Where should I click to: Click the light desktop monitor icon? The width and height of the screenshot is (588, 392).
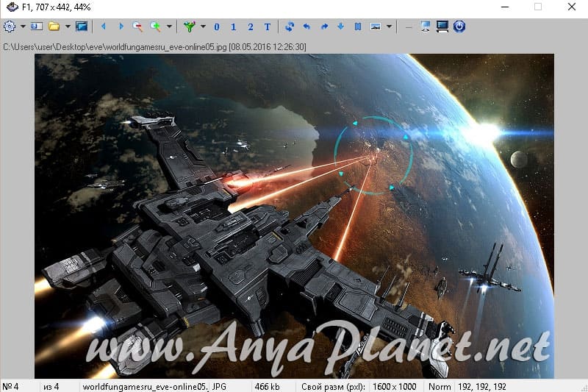426,26
